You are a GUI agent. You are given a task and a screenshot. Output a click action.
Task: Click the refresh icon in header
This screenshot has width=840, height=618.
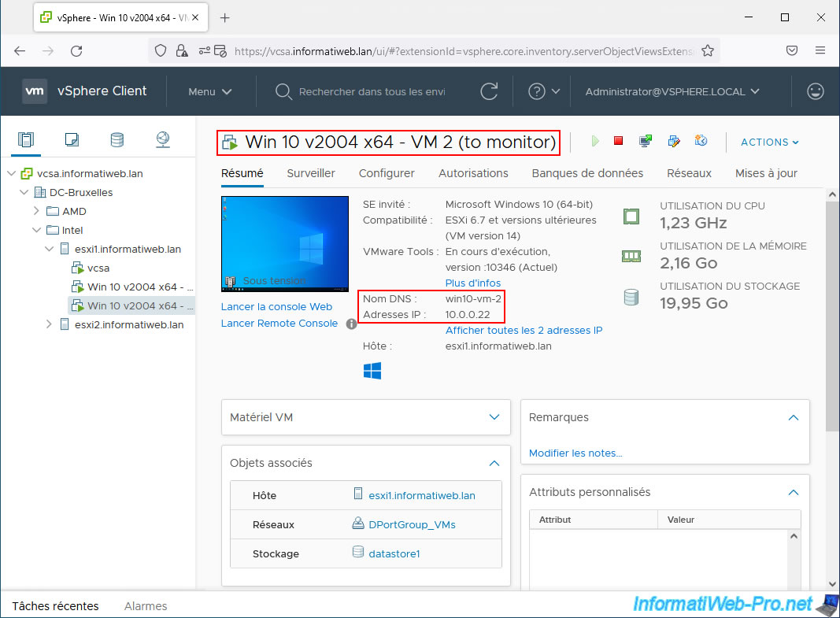point(490,91)
